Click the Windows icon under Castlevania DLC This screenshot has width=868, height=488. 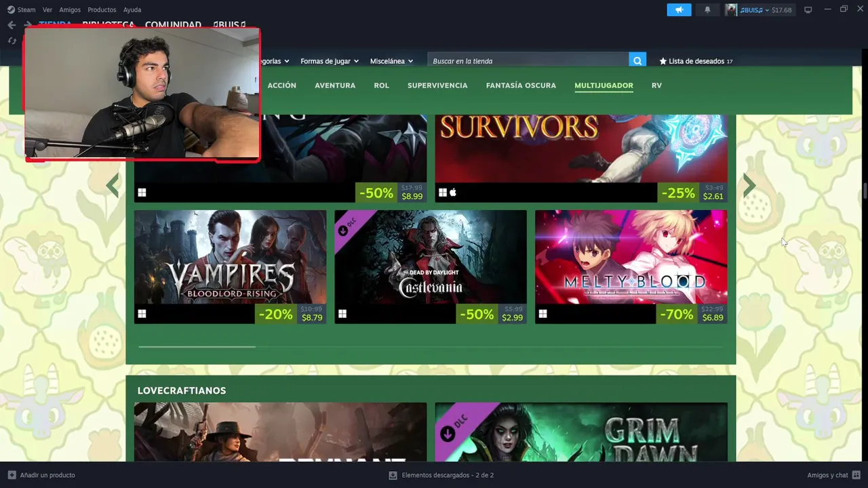[x=342, y=314]
